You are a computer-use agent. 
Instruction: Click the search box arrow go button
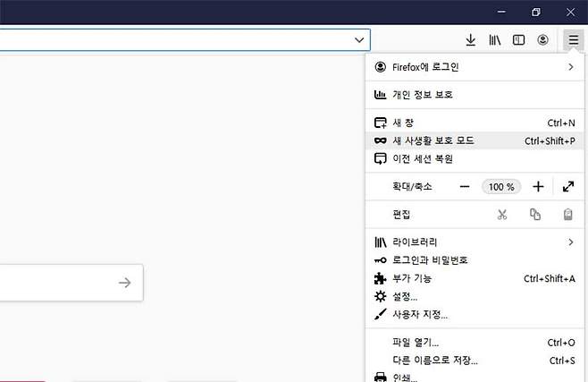[x=125, y=283]
